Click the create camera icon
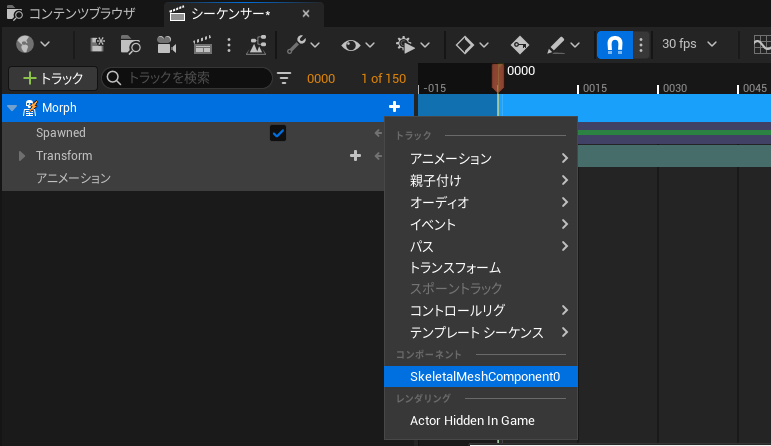This screenshot has width=771, height=446. point(167,45)
